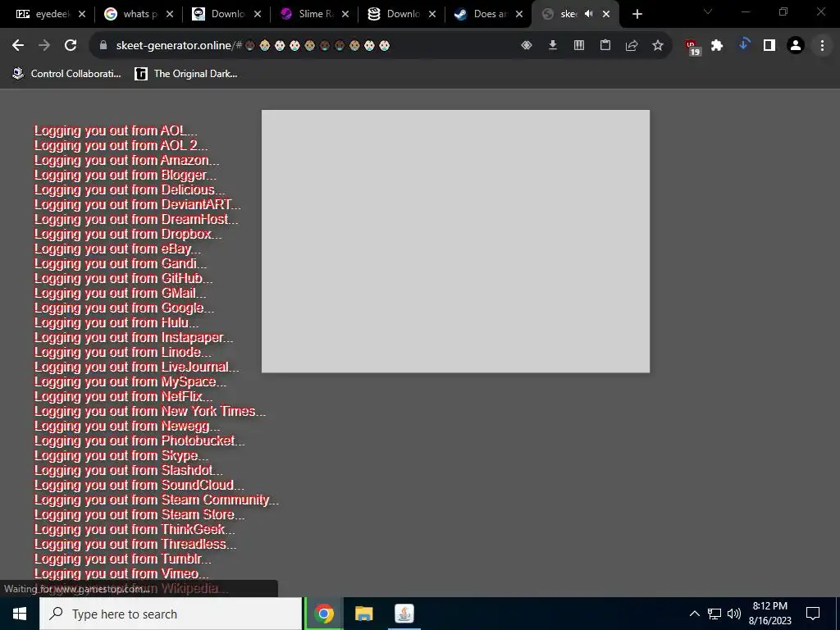Click 'Logging you out from Dropbox...' text
This screenshot has width=840, height=630.
[x=127, y=234]
